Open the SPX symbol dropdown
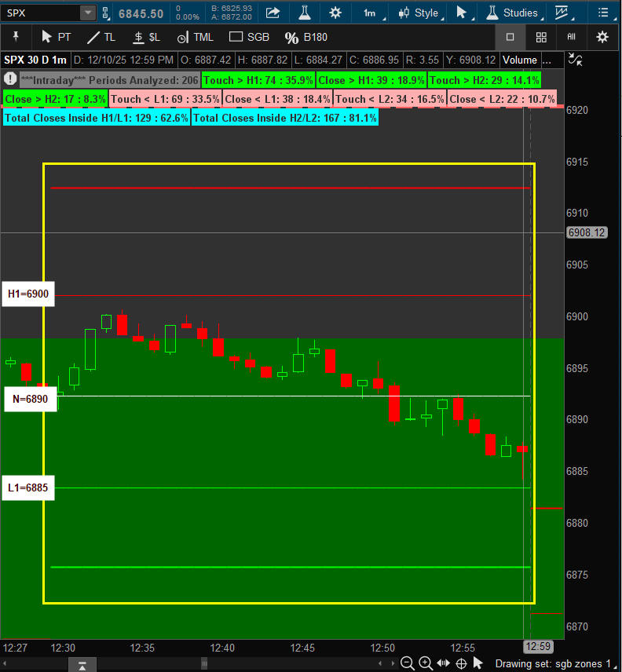Image resolution: width=622 pixels, height=672 pixels. [87, 13]
